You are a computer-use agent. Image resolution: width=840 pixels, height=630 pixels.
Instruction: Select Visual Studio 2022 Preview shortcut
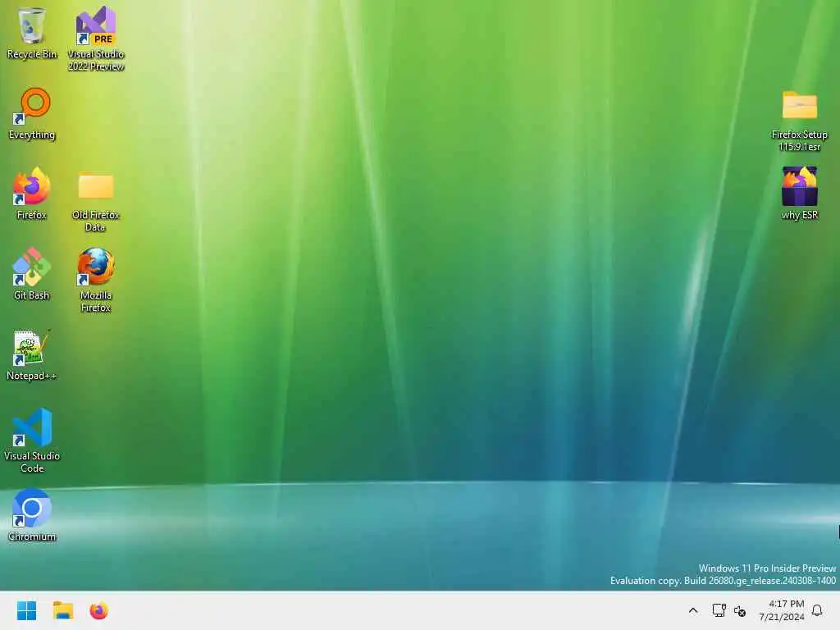point(96,39)
